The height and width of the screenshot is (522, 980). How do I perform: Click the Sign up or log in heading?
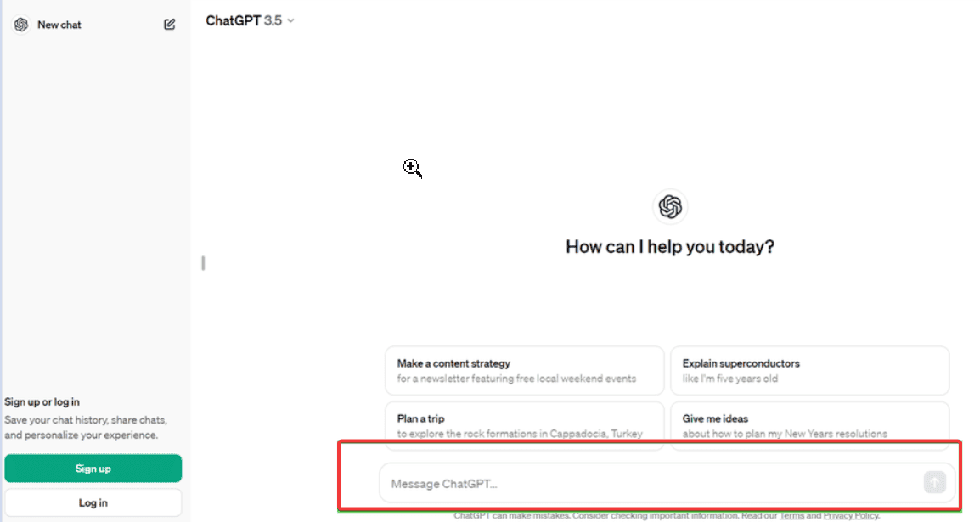42,402
